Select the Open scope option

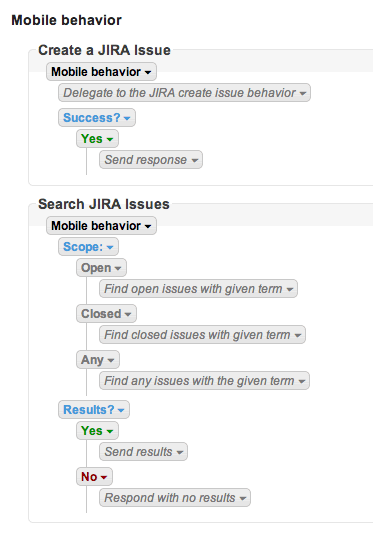[101, 268]
